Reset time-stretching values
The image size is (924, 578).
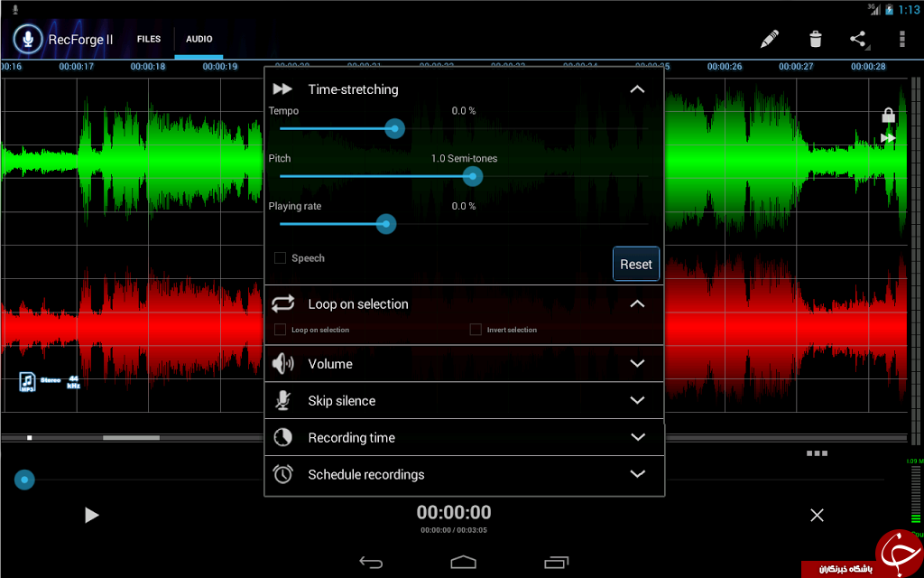[636, 265]
